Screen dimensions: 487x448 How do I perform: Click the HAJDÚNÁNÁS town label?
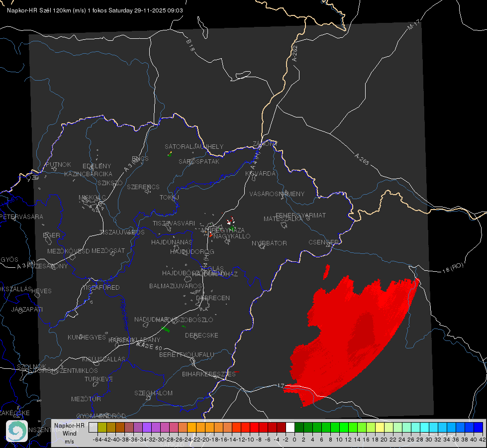(x=172, y=242)
